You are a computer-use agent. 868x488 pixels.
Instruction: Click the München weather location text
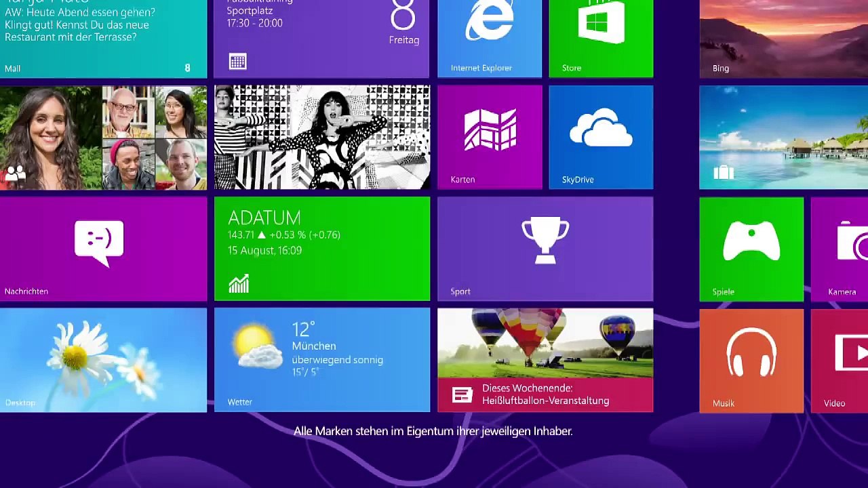coord(314,346)
